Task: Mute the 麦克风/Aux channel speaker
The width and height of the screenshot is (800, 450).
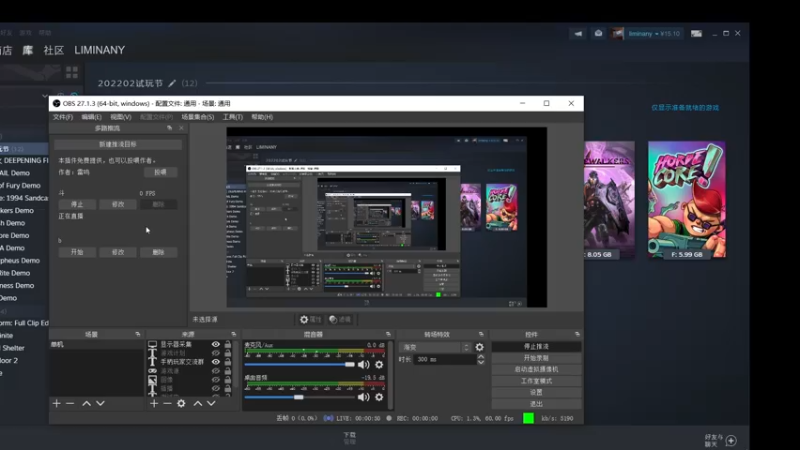Action: (363, 364)
